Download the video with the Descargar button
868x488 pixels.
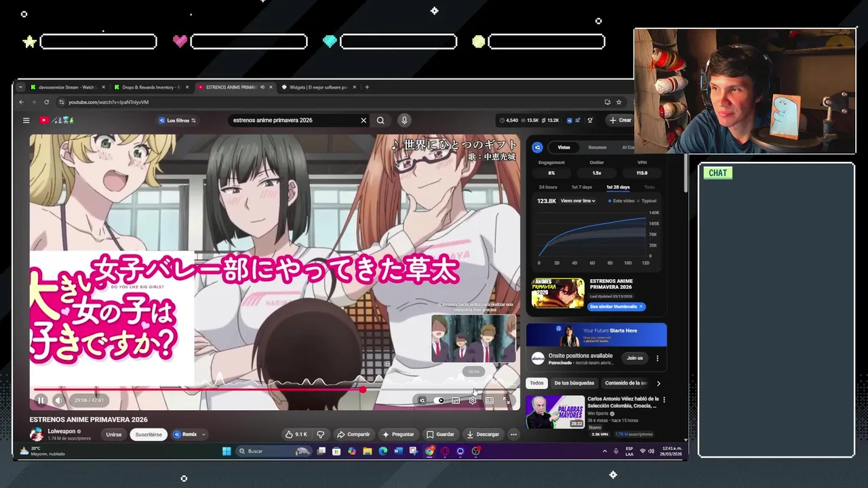[483, 435]
